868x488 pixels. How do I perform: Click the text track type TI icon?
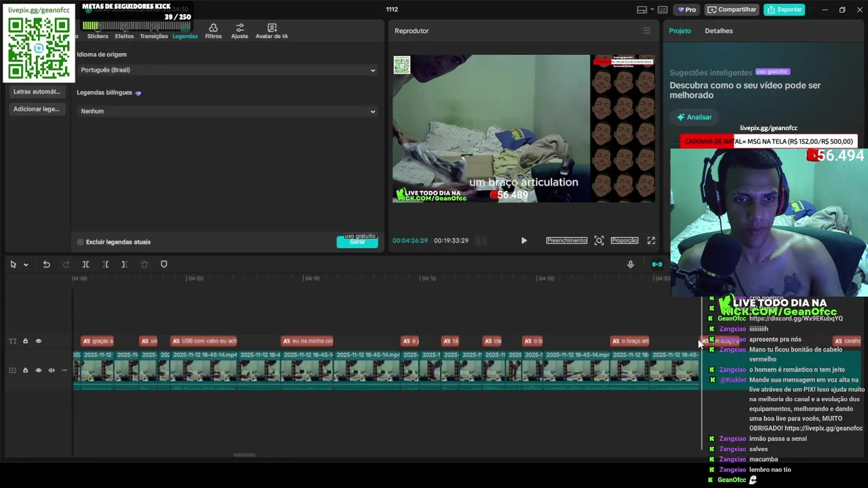click(12, 341)
